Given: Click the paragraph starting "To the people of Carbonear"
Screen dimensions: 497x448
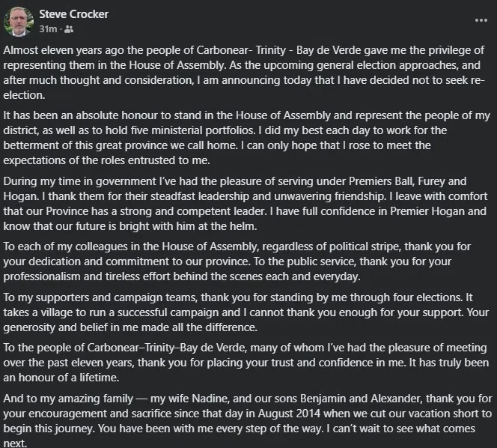Looking at the screenshot, I should tap(248, 366).
